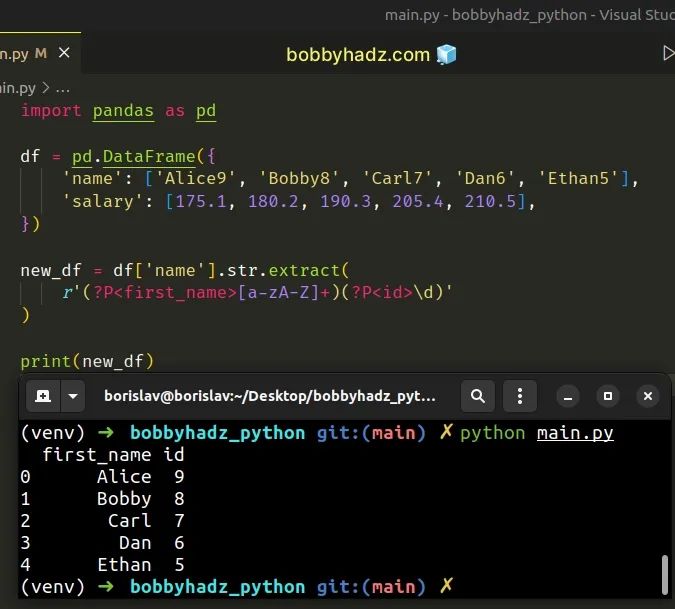
Task: Click 'new_df' variable assignment
Action: (51, 270)
